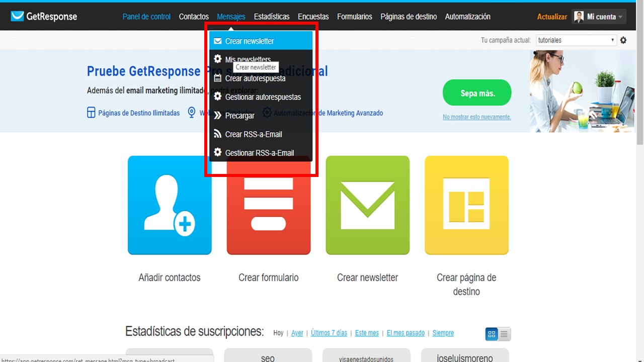
Task: Filter statistics by Ayer
Action: tap(297, 333)
